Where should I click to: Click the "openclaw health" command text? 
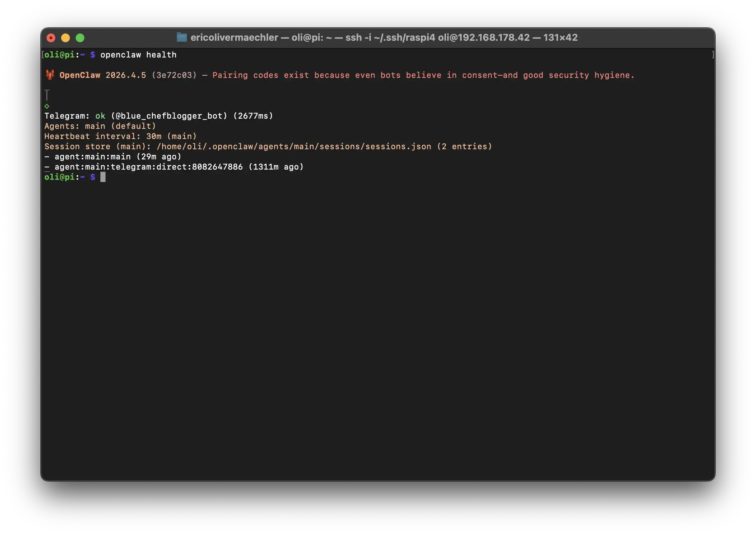coord(138,55)
